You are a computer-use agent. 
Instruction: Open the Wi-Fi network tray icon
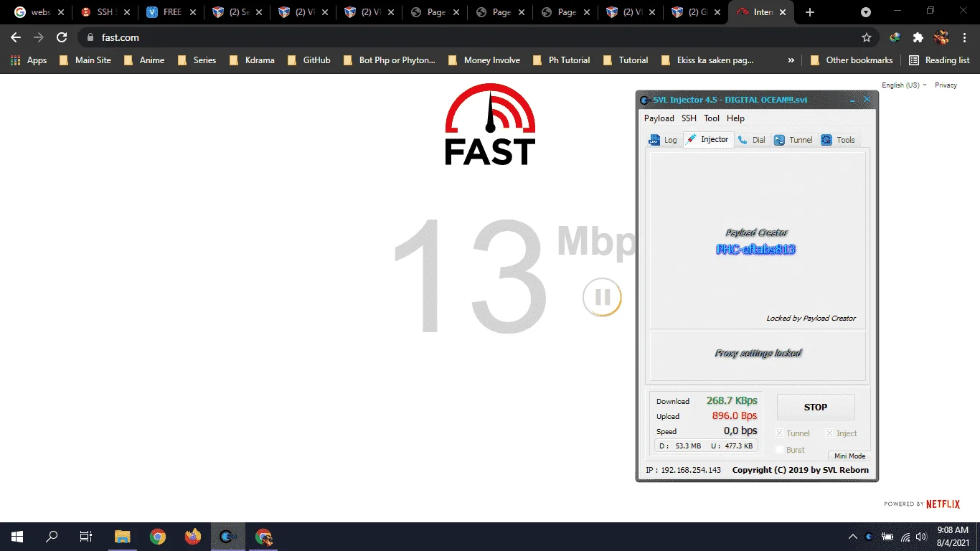905,537
